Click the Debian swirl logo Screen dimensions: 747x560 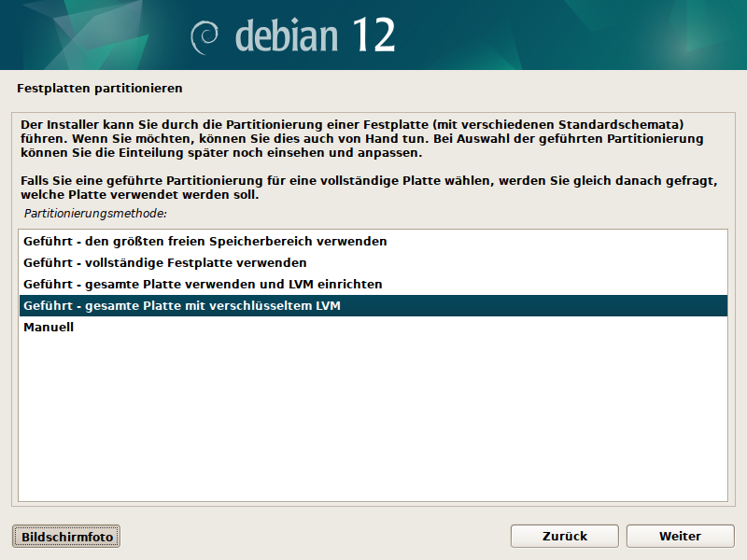coord(204,36)
